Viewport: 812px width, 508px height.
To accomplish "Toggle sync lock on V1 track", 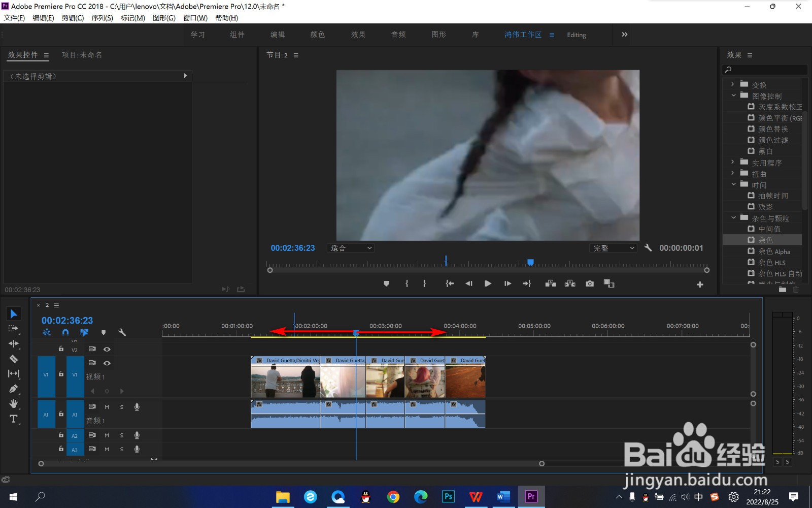I will (x=92, y=363).
